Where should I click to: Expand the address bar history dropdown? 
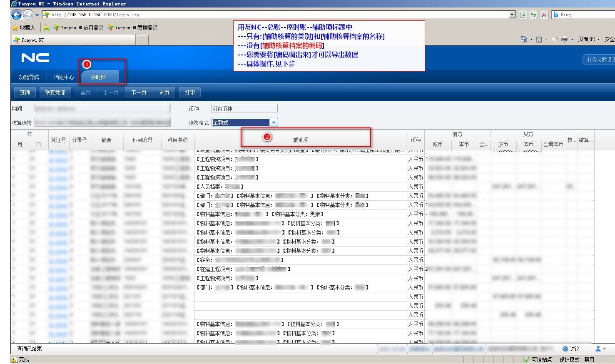tap(512, 15)
